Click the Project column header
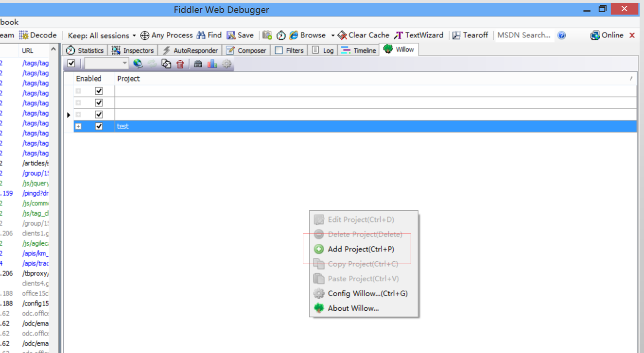 click(x=376, y=79)
